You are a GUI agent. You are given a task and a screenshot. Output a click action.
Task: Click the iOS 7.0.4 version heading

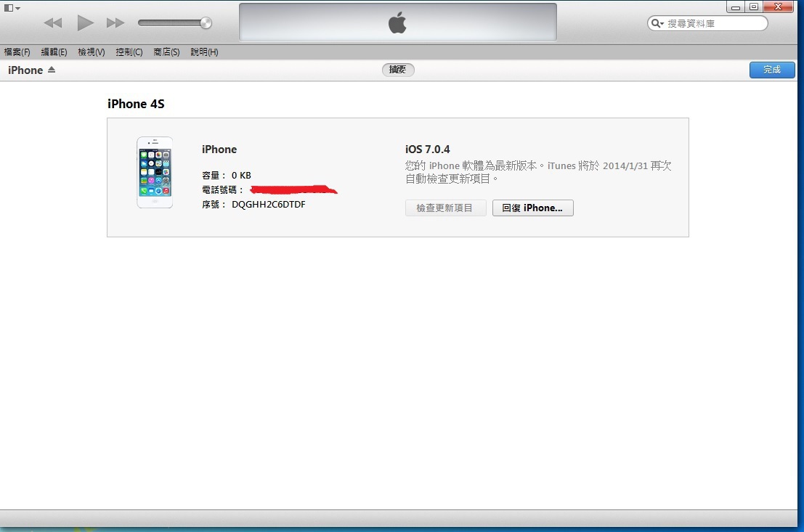point(428,149)
